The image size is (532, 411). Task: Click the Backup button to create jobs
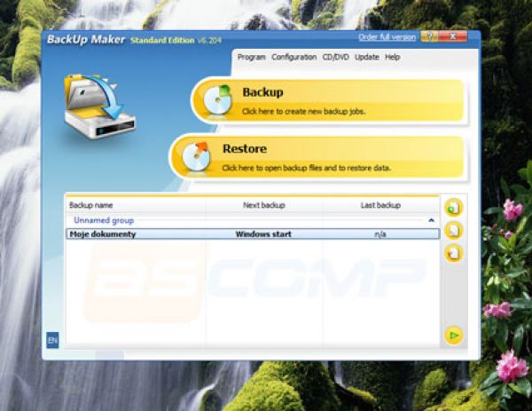328,100
